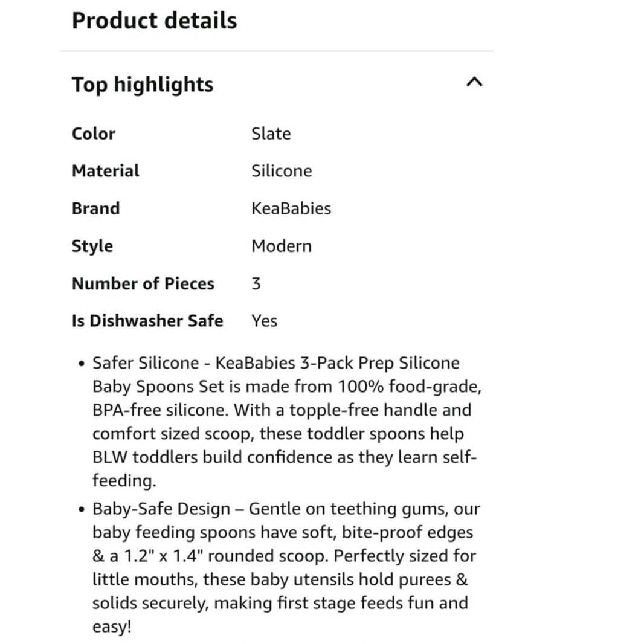Click the Top highlights section heading
The image size is (644, 644).
click(x=143, y=85)
